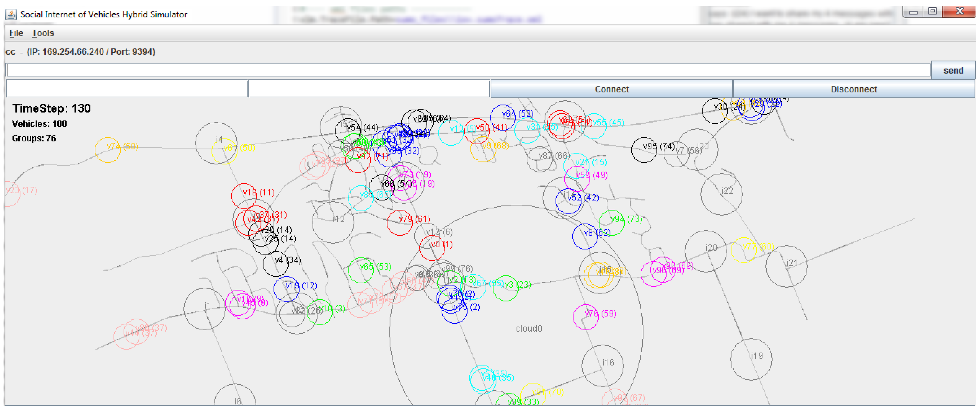Select vehicle node v55 (45)
980x410 pixels.
[594, 126]
